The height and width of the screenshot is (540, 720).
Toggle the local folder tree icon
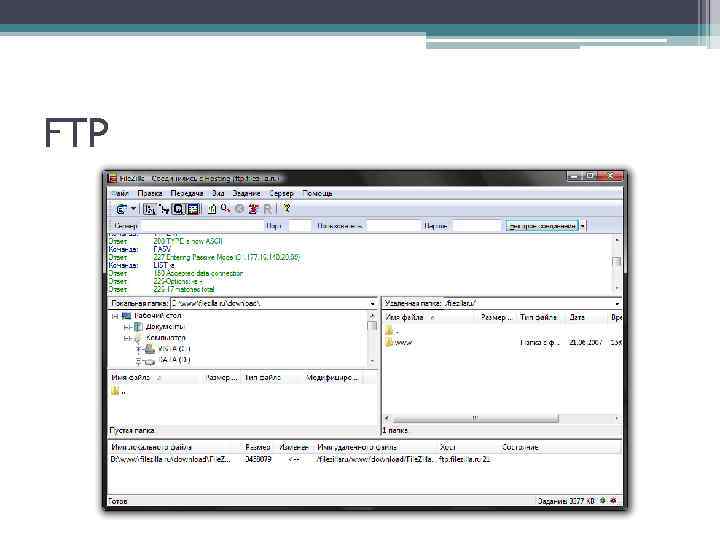[164, 209]
